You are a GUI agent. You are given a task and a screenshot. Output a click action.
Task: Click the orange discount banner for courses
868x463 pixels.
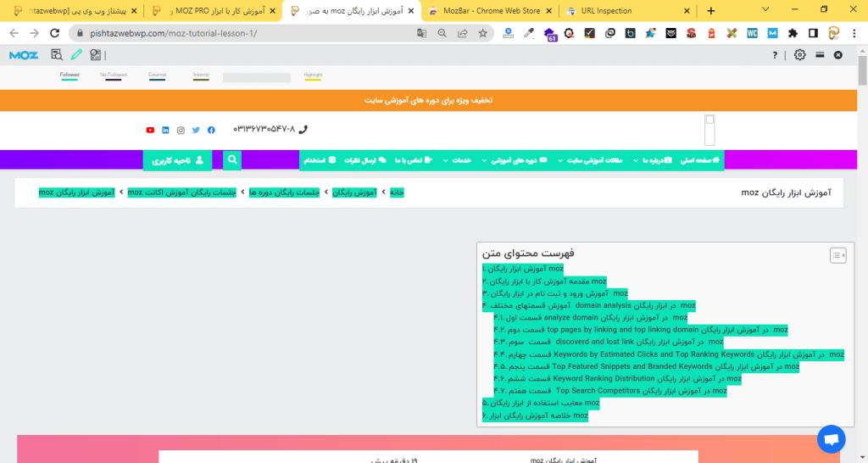[x=428, y=100]
